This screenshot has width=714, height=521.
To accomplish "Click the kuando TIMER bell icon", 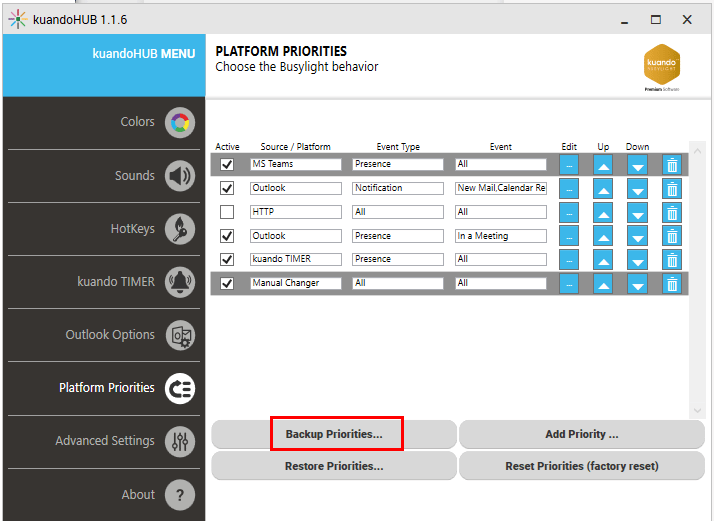I will click(180, 282).
